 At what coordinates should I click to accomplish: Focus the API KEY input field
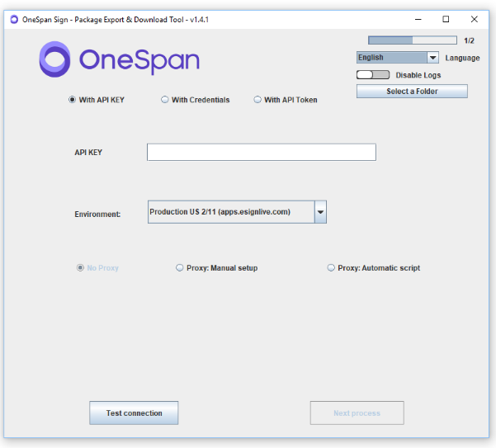coord(262,153)
